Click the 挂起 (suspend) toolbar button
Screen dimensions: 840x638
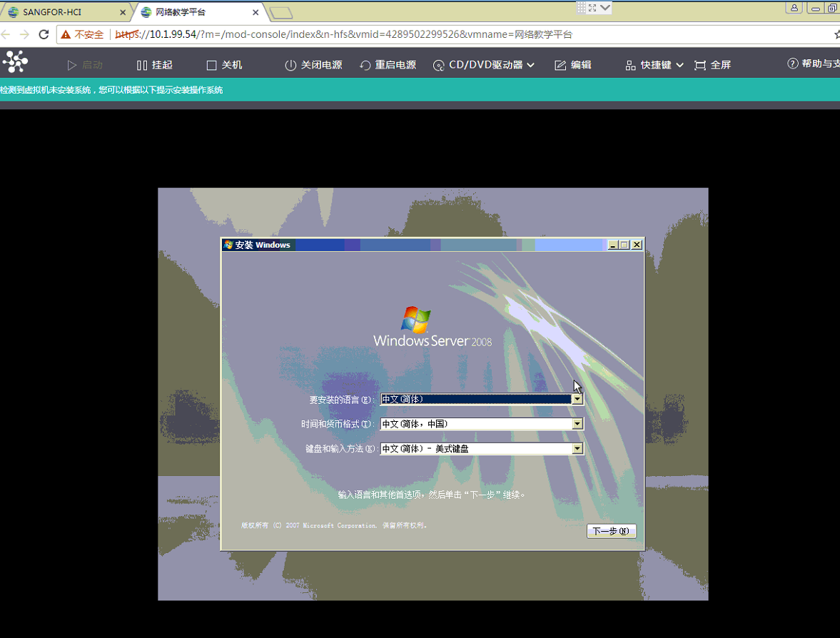coord(154,65)
